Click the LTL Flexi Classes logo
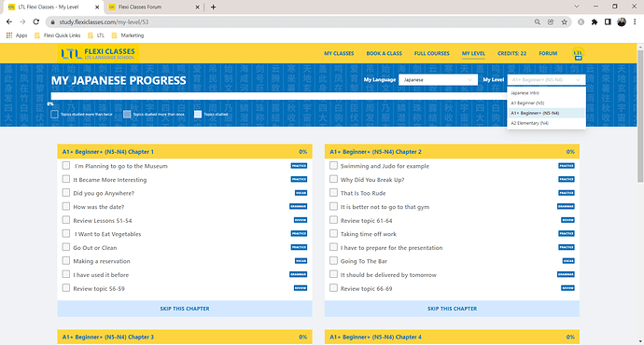Screen dimensions: 644x345 pos(98,54)
